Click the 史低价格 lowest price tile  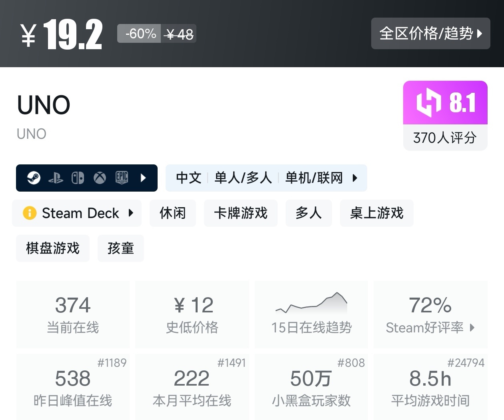click(x=192, y=314)
